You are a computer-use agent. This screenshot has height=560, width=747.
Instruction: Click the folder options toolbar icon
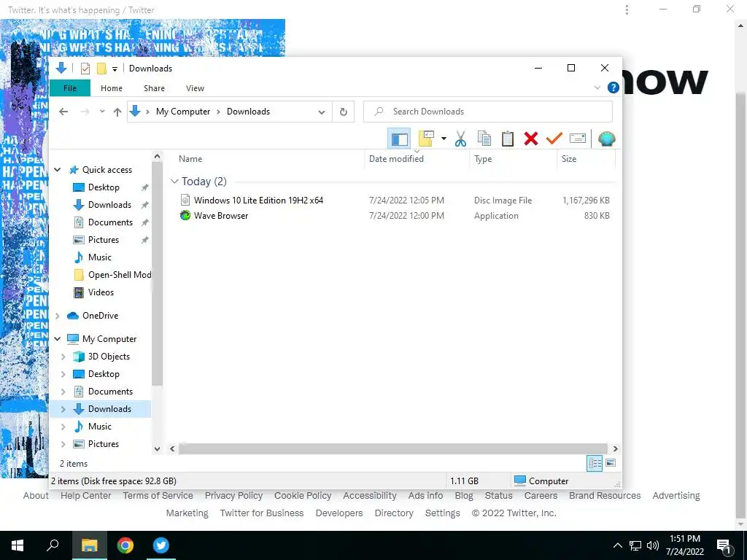pyautogui.click(x=426, y=139)
